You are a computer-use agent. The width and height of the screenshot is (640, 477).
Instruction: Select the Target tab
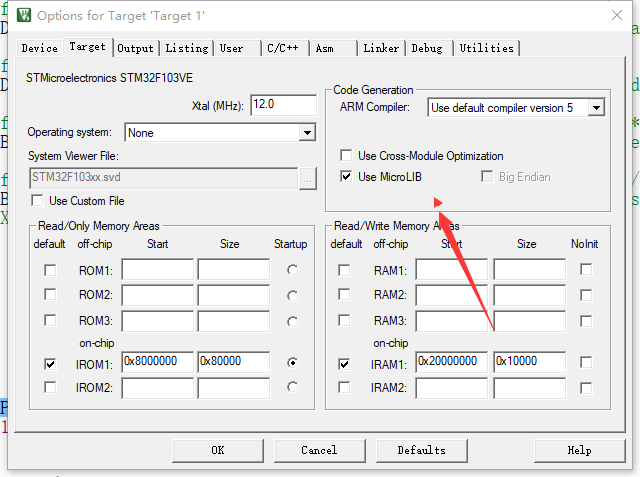(87, 47)
